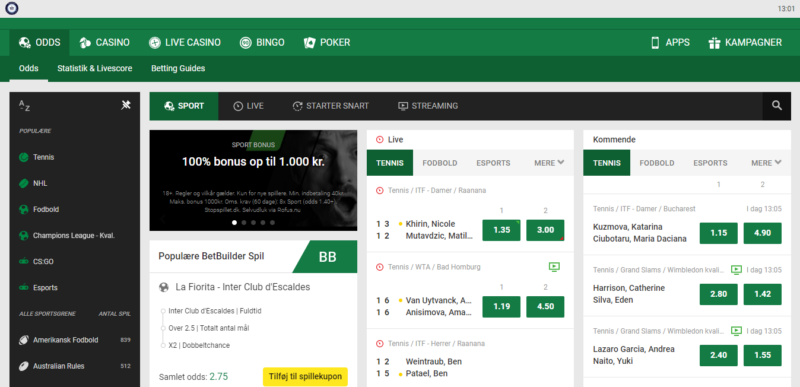Click the live icon beside Live heading
800x387 pixels.
coord(379,140)
